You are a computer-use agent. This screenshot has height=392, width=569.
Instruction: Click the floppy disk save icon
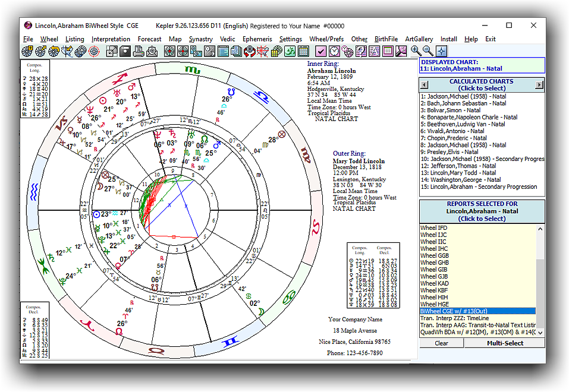pyautogui.click(x=125, y=52)
